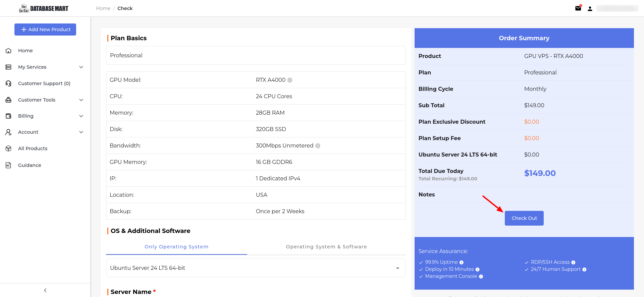Click the blurred account name
644x297 pixels.
point(617,8)
